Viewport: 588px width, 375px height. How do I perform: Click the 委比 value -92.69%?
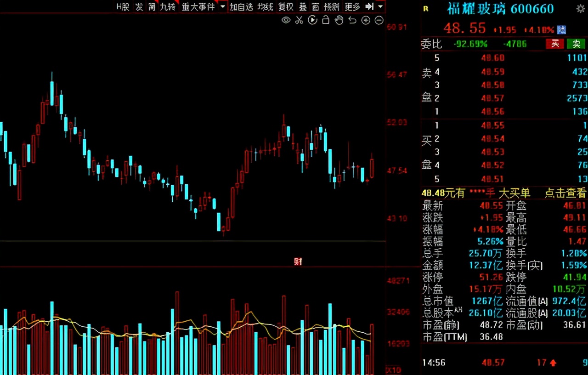[470, 44]
